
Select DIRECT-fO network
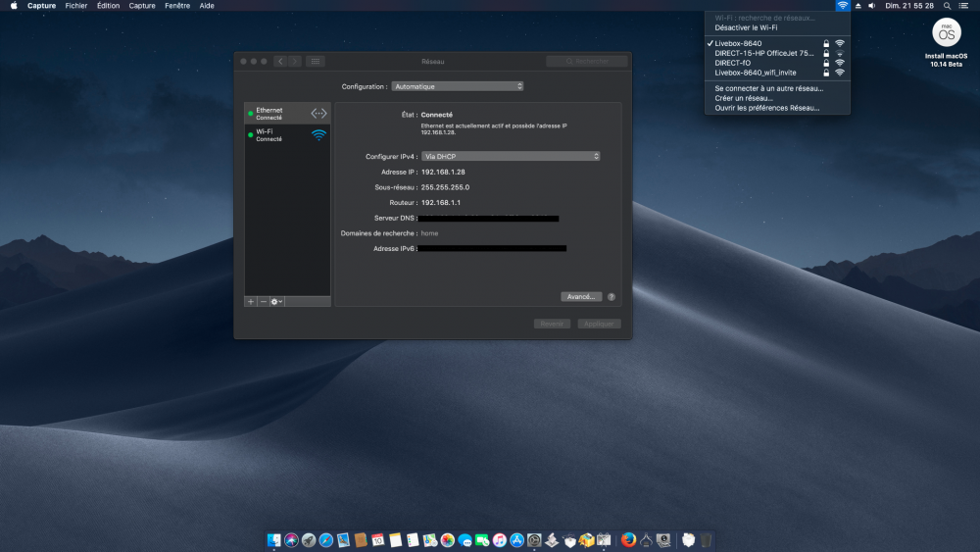pyautogui.click(x=777, y=63)
